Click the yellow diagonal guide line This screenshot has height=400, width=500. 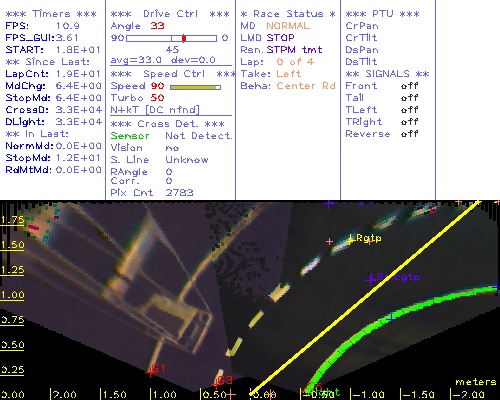tap(365, 297)
